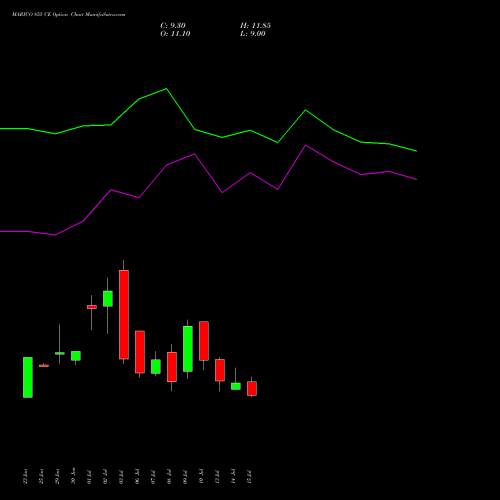Image resolution: width=500 pixels, height=500 pixels.
Task: Click the 13 Jul date label
Action: click(x=218, y=476)
